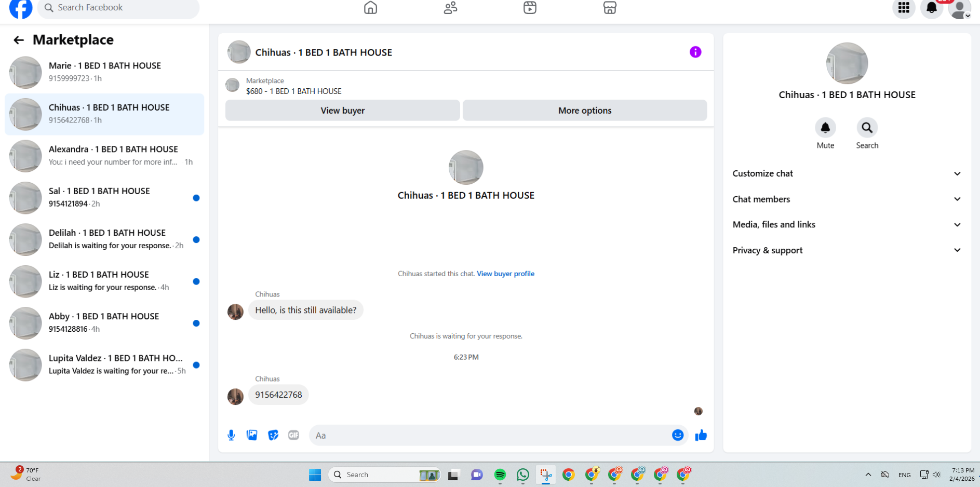Screen dimensions: 980x487
Task: Click the Search Facebook field
Action: point(118,8)
